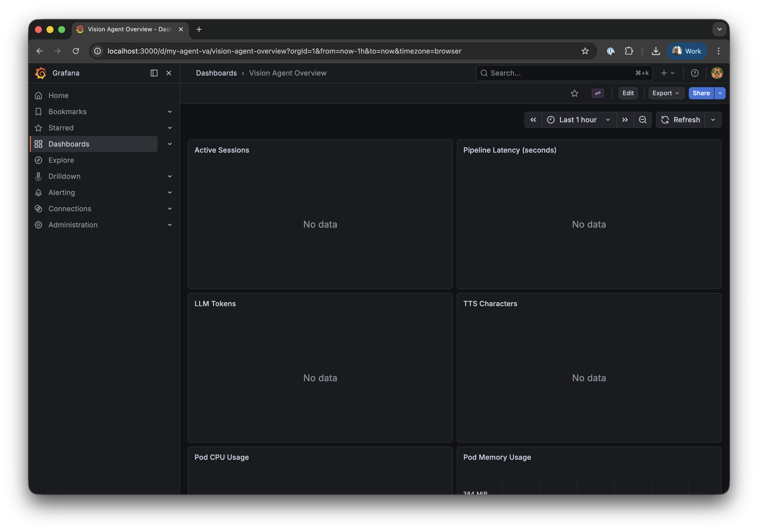Expand the Alerting section

[170, 192]
